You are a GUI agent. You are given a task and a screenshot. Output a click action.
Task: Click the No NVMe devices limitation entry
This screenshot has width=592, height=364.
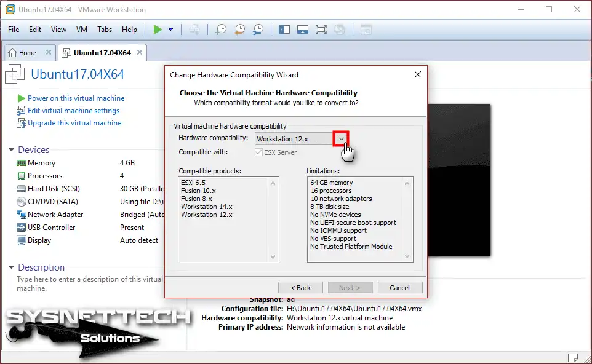335,215
